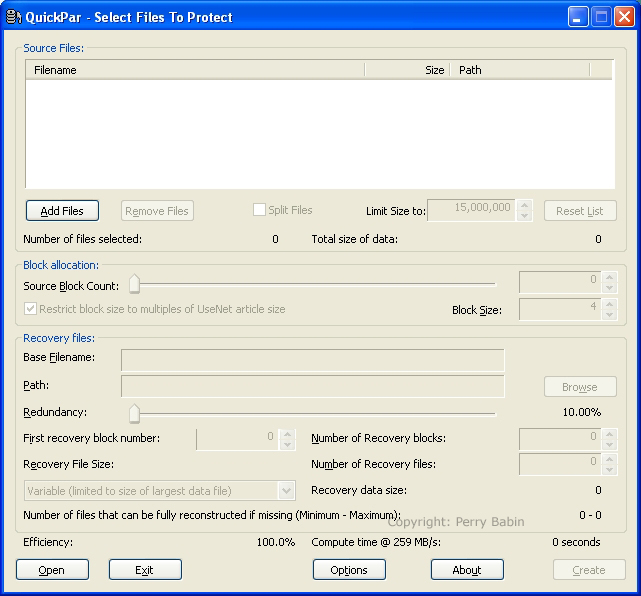This screenshot has height=596, width=641.
Task: Click the Size column header
Action: click(x=407, y=70)
